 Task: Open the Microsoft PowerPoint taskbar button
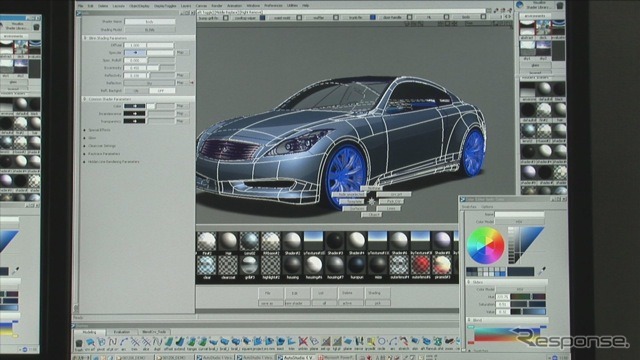click(x=337, y=357)
